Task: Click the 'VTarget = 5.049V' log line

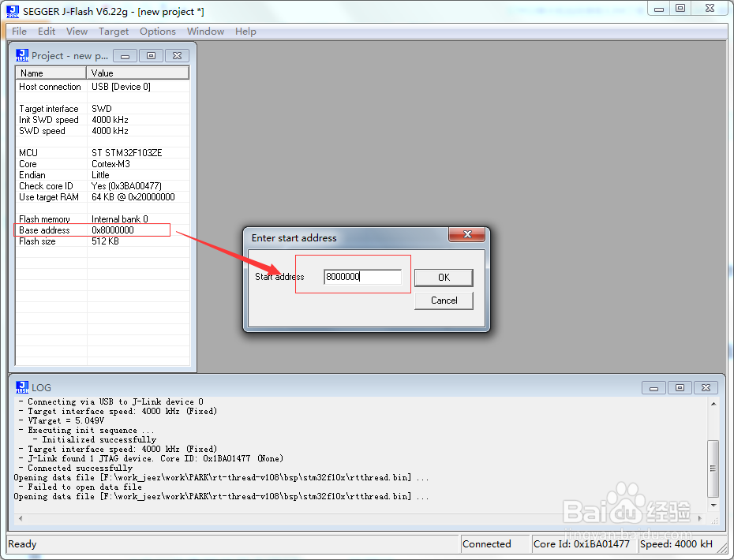Action: click(62, 420)
